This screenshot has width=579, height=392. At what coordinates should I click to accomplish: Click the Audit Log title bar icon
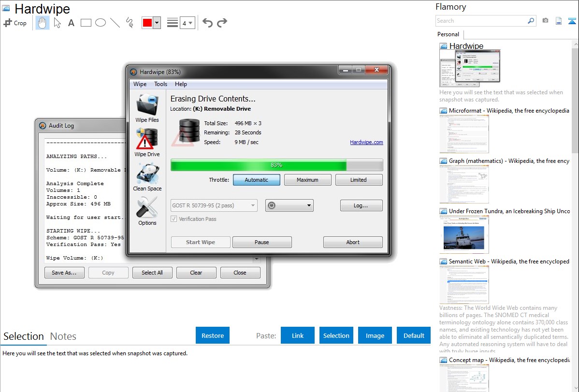pyautogui.click(x=43, y=126)
